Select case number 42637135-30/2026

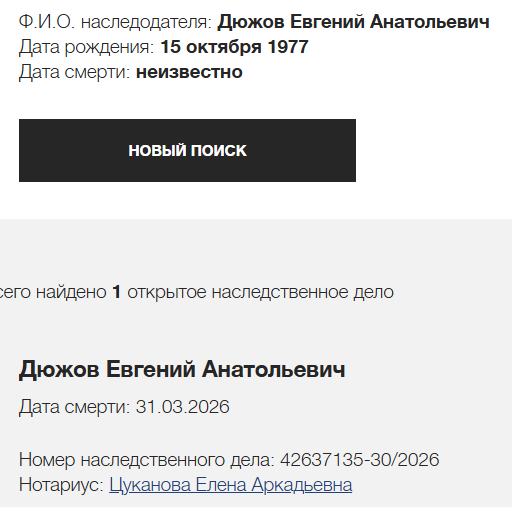tap(360, 460)
